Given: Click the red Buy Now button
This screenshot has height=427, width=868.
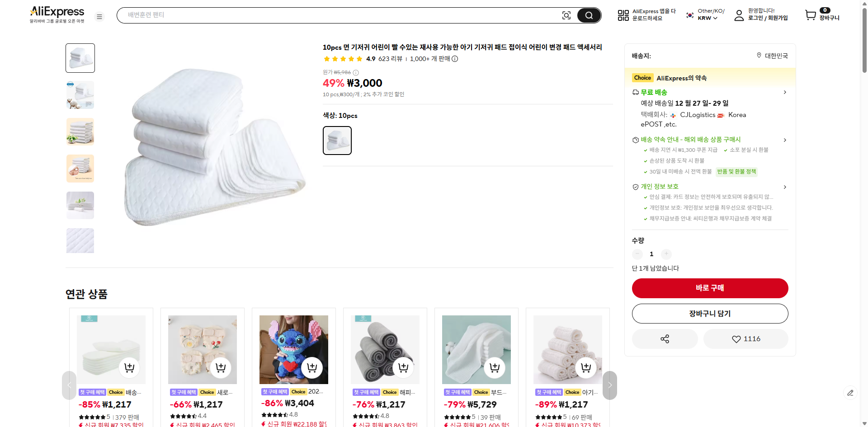Looking at the screenshot, I should (710, 288).
